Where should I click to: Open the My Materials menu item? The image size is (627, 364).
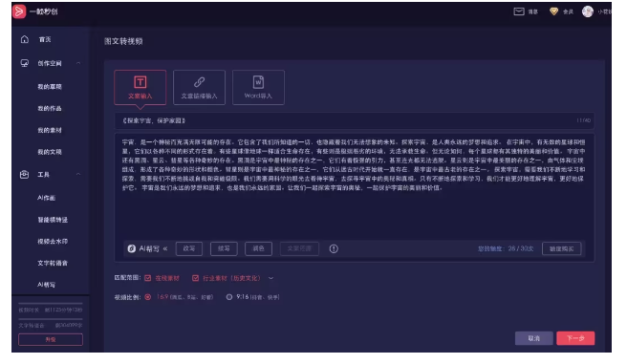click(50, 130)
